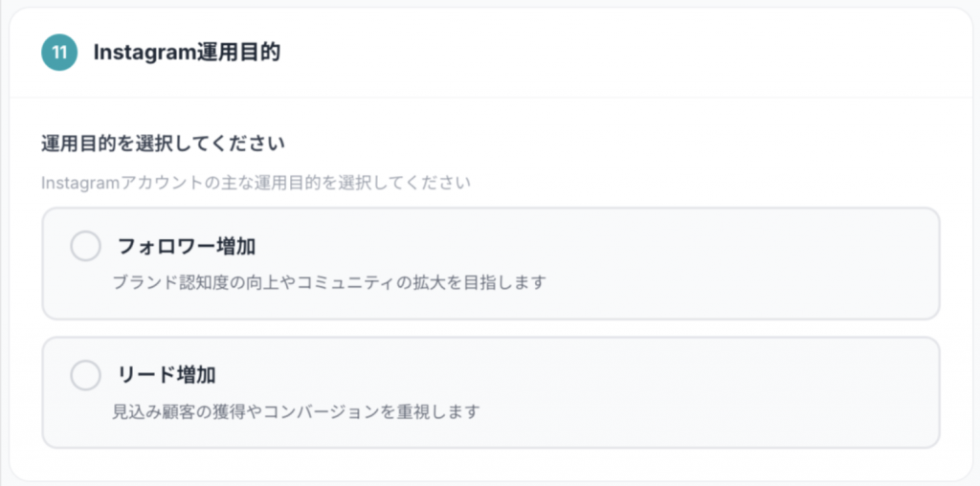Click the フォロワー増加 option title text
The width and height of the screenshot is (980, 486).
point(186,247)
